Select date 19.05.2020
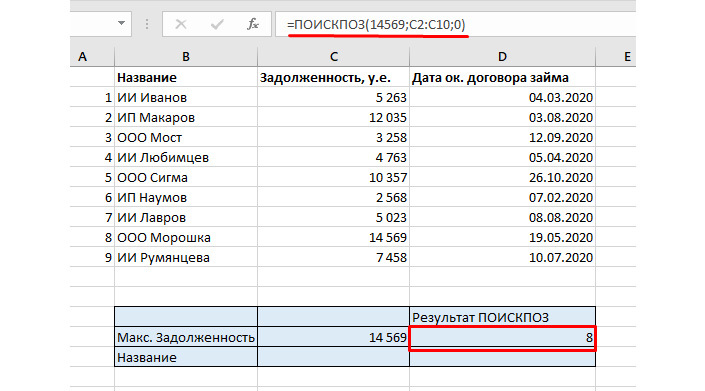This screenshot has width=705, height=391. click(x=502, y=237)
